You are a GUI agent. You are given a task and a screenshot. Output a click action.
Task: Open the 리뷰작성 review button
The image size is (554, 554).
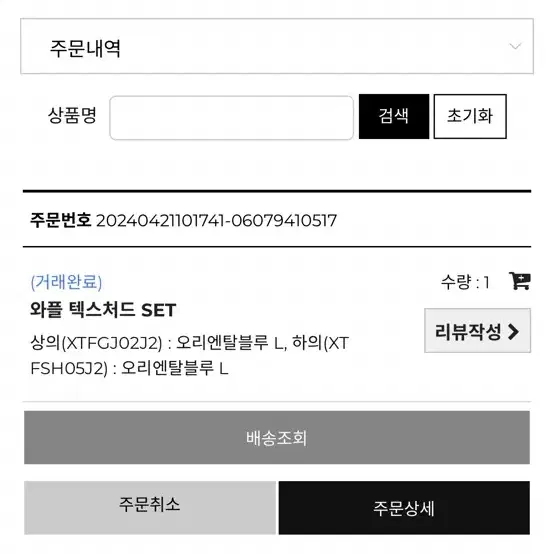tap(477, 330)
